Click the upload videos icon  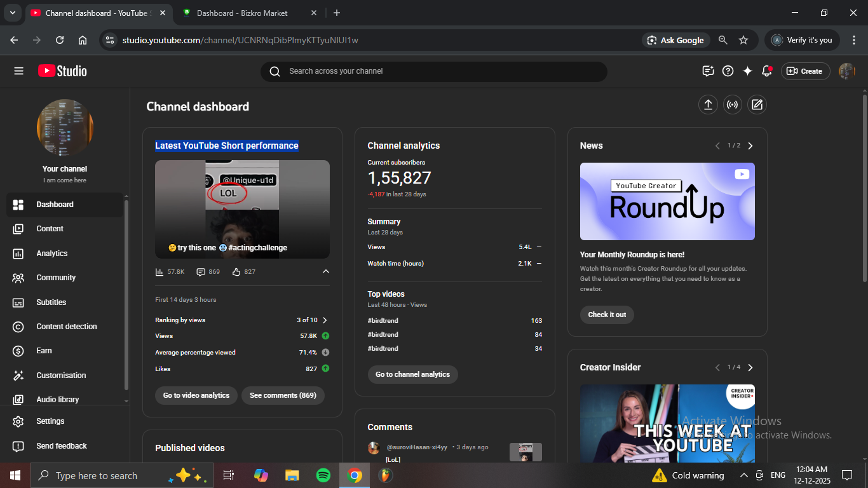coord(708,105)
